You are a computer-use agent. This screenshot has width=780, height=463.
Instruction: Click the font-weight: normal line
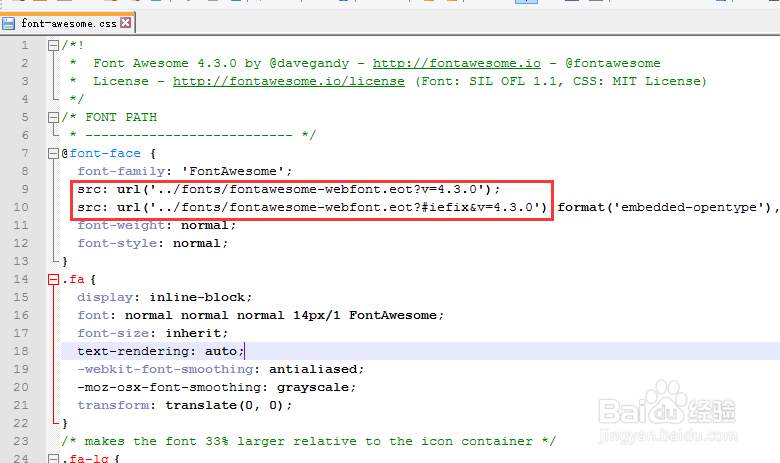coord(156,225)
